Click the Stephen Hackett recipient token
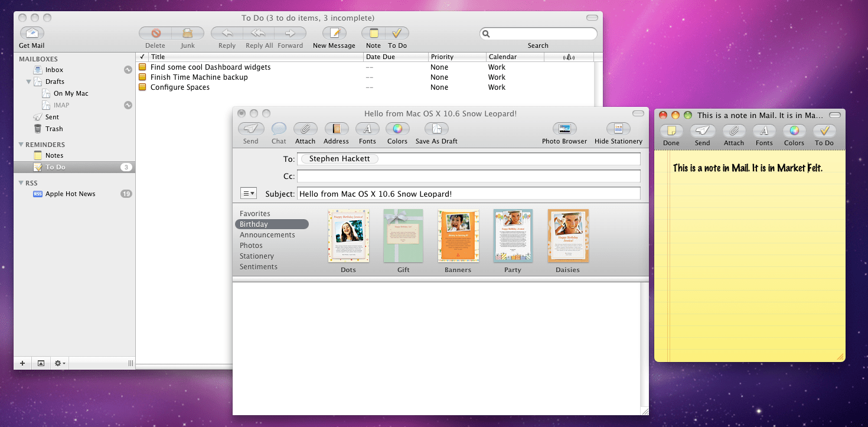Viewport: 868px width, 427px height. pyautogui.click(x=340, y=159)
